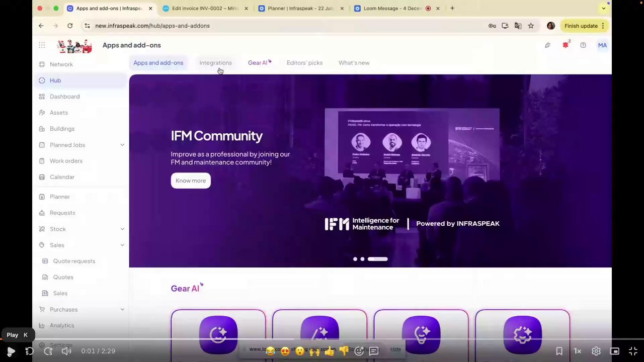This screenshot has height=362, width=644.
Task: Go back in browser history
Action: (x=41, y=26)
